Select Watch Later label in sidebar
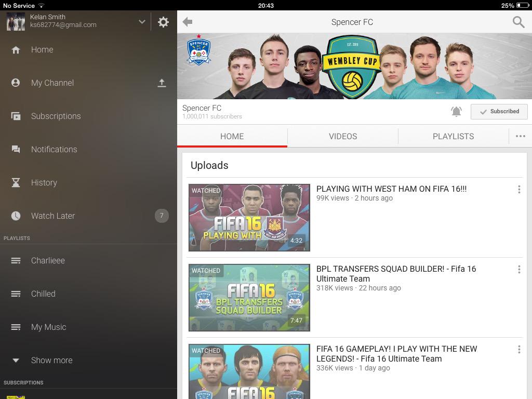 click(x=53, y=216)
